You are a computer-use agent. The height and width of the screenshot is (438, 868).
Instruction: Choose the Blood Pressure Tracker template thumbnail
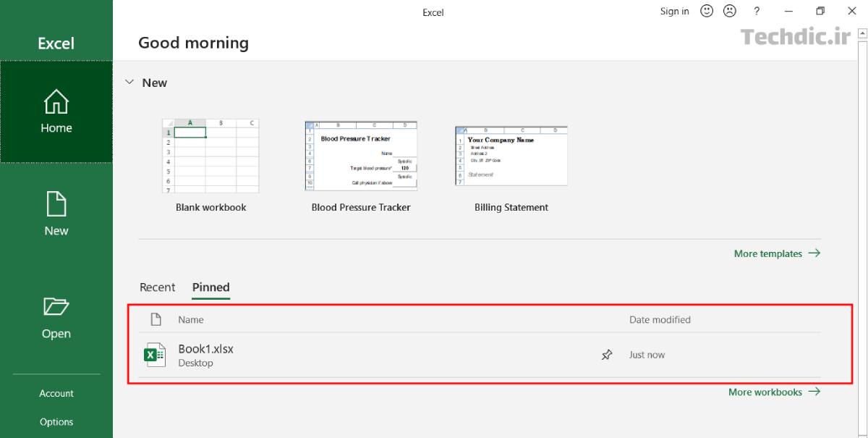[x=361, y=156]
